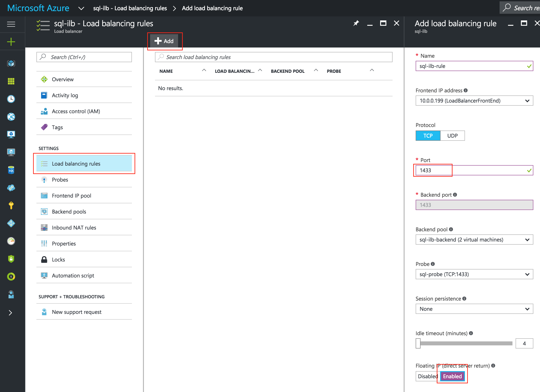Open the green billing circle sidebar icon
540x392 pixels.
click(x=11, y=276)
